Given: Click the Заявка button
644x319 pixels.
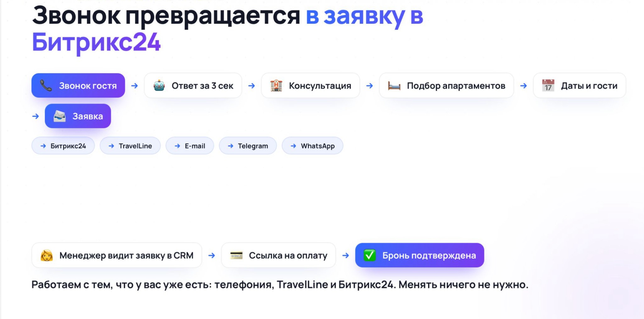Looking at the screenshot, I should (x=78, y=116).
